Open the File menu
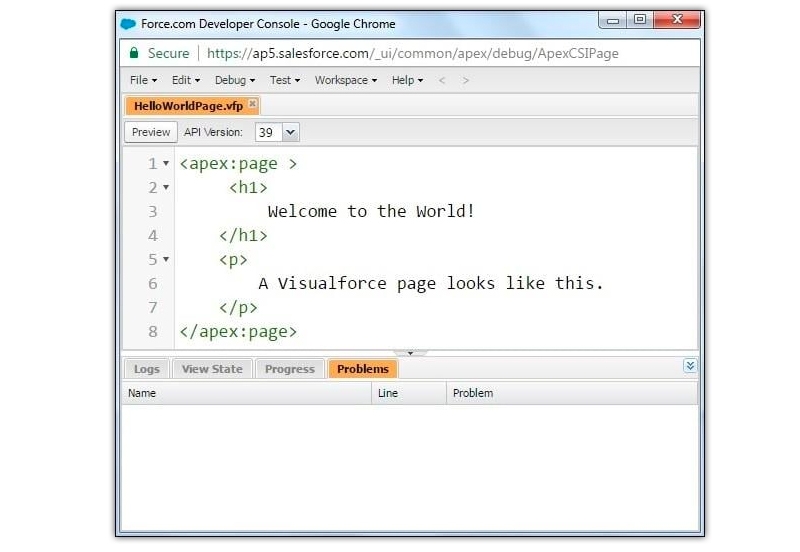The height and width of the screenshot is (552, 800). click(x=143, y=80)
